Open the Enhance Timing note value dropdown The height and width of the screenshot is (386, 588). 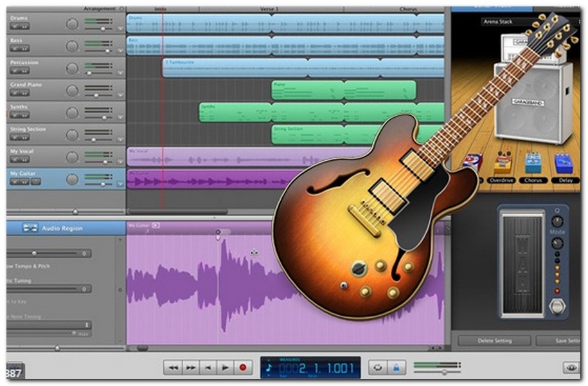tap(87, 324)
